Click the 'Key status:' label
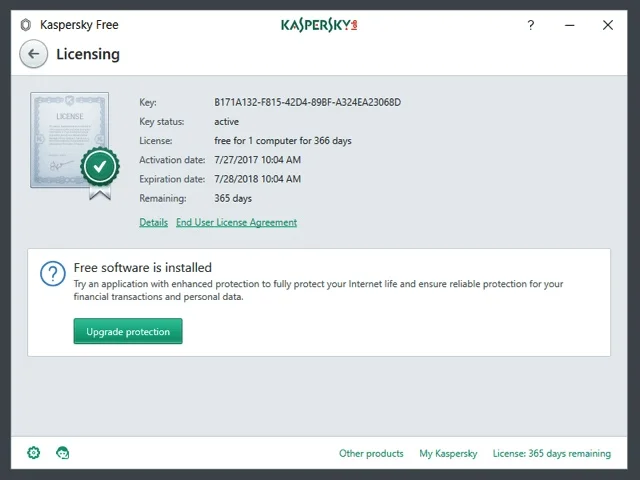Image resolution: width=640 pixels, height=480 pixels. (x=162, y=122)
